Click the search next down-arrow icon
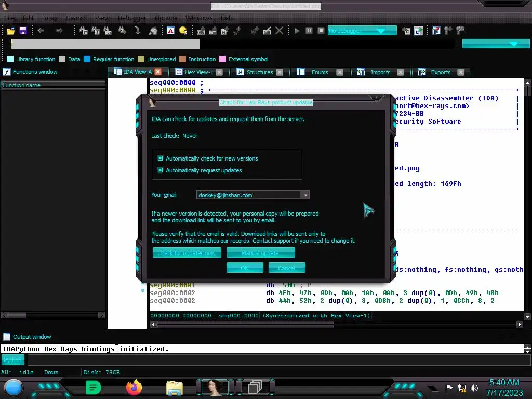532x399 pixels. 137,31
